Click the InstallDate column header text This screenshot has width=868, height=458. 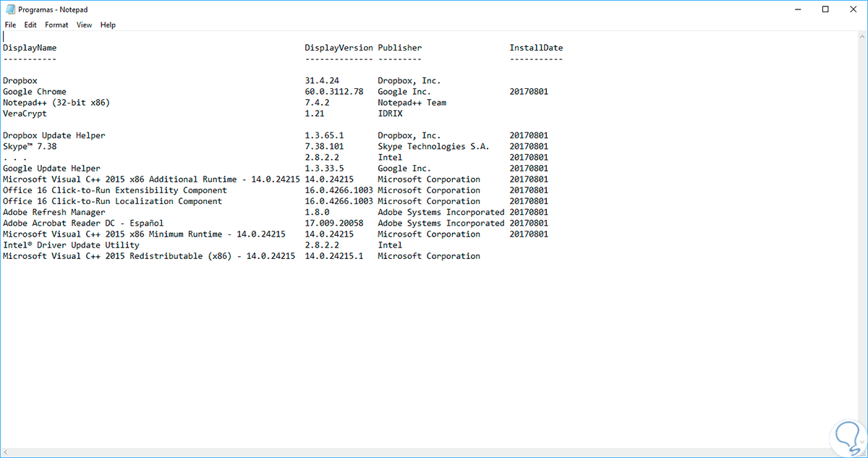(536, 48)
